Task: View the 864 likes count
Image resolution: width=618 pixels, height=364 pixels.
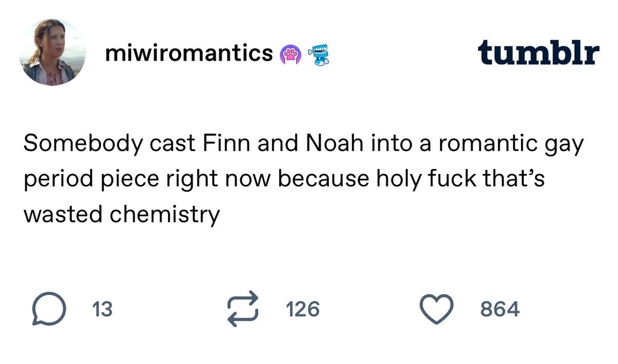Action: [x=499, y=309]
